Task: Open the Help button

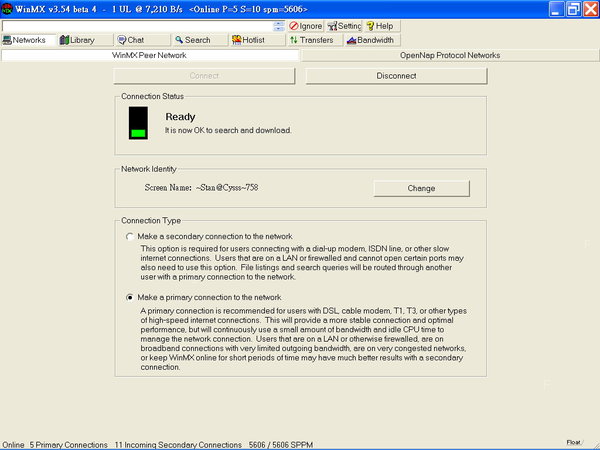Action: (382, 26)
